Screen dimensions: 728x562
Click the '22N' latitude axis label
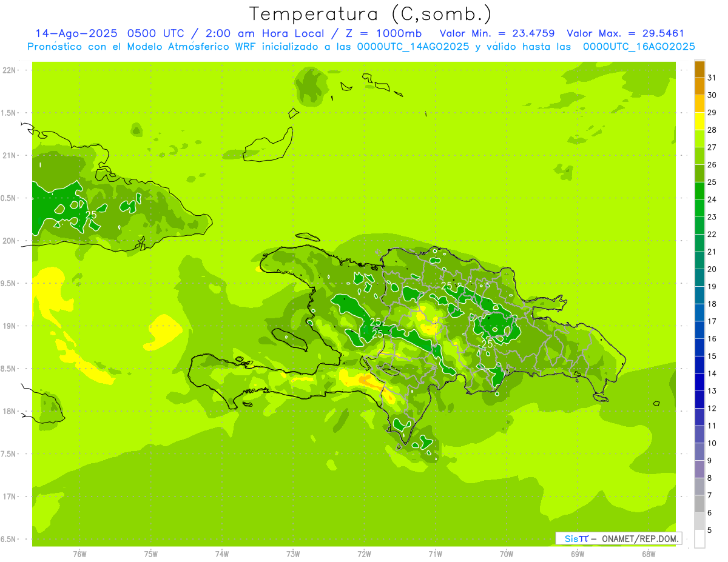pos(9,70)
